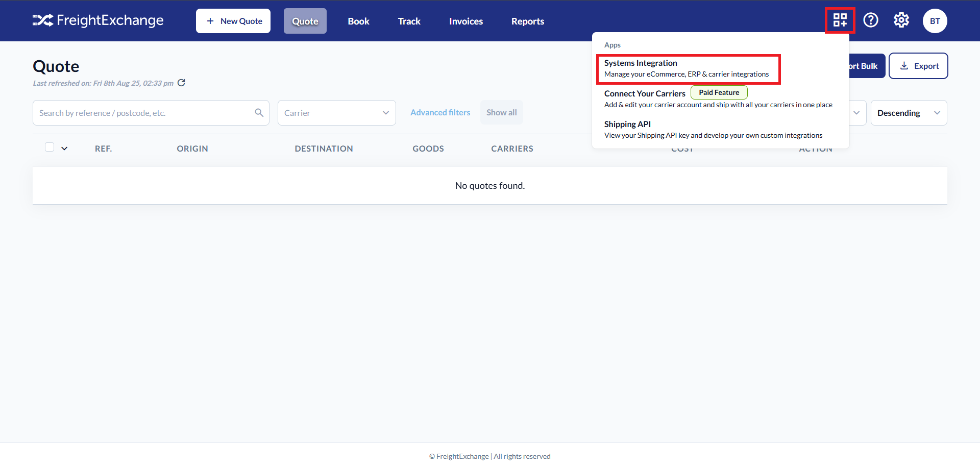Open the BT user avatar menu
980x468 pixels.
pos(935,21)
